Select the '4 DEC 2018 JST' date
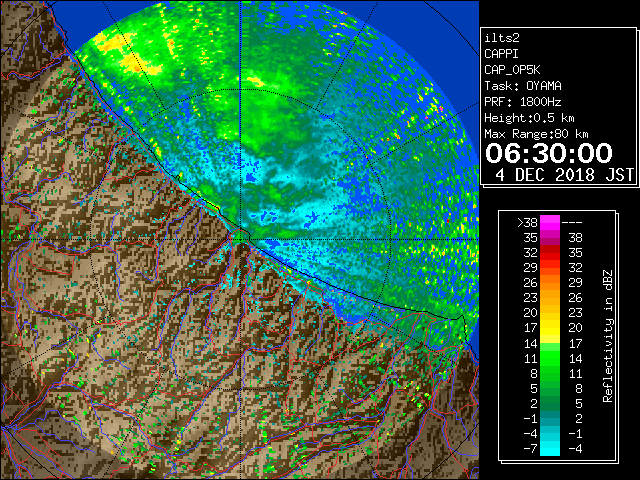The height and width of the screenshot is (480, 640). pos(564,175)
